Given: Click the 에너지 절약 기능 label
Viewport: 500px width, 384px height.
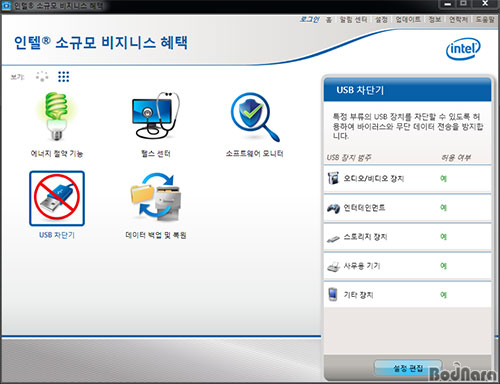Looking at the screenshot, I should pos(57,154).
